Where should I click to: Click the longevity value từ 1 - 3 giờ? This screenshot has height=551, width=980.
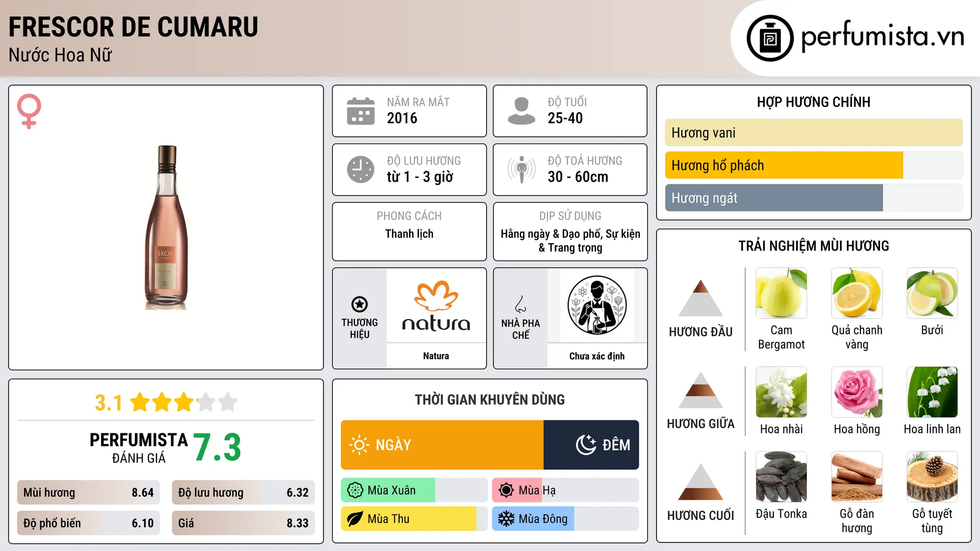point(420,177)
